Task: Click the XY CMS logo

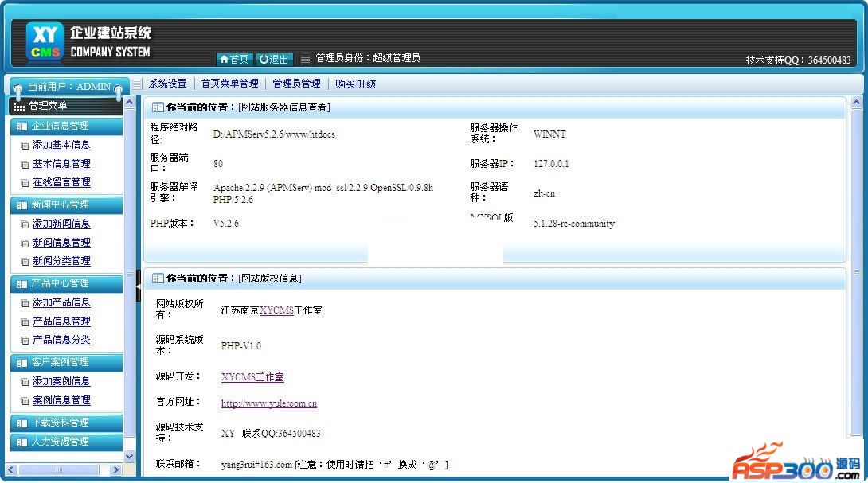Action: point(45,41)
